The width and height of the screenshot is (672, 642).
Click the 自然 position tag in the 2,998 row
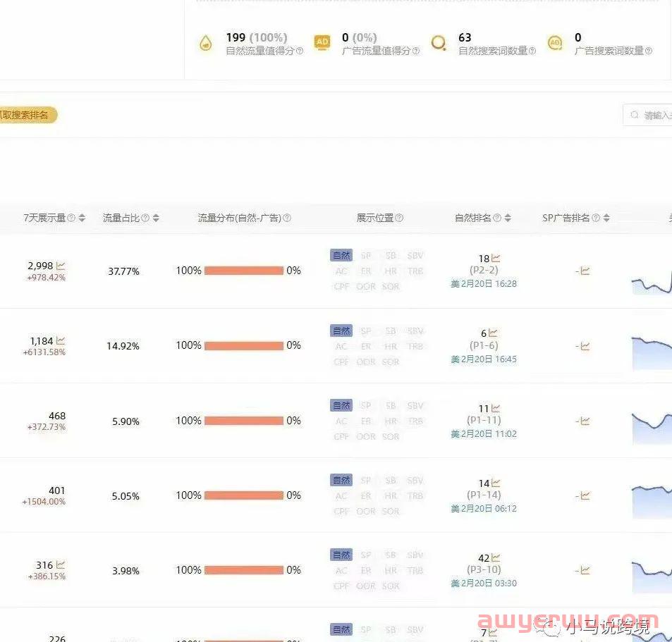[341, 255]
